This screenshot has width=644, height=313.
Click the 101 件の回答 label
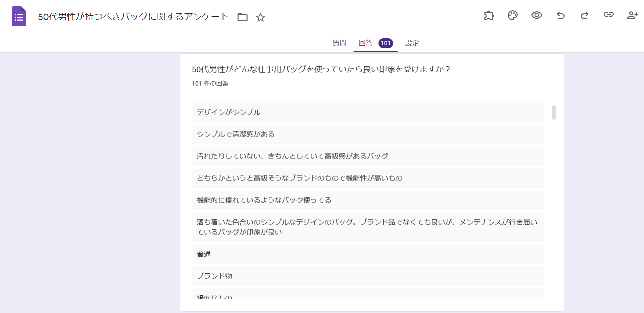[210, 84]
